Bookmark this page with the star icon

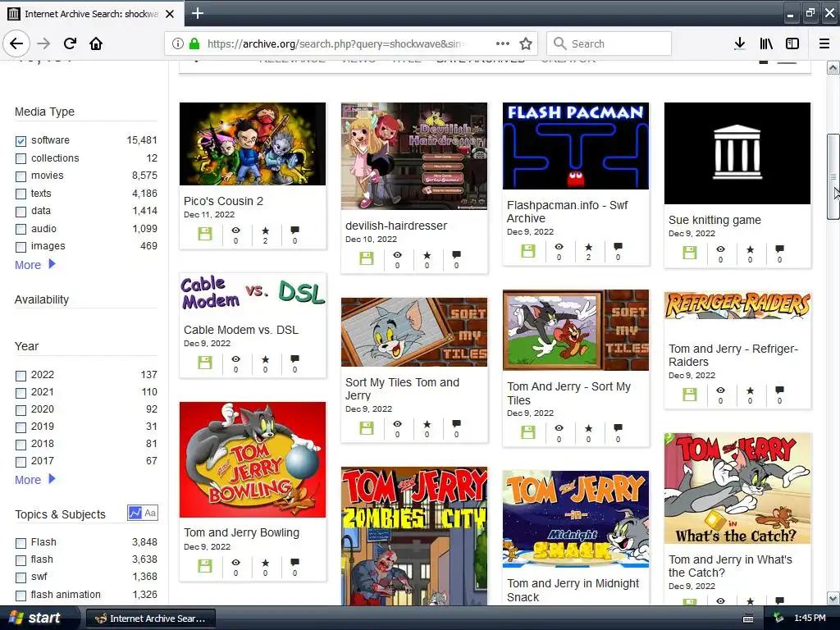tap(526, 43)
